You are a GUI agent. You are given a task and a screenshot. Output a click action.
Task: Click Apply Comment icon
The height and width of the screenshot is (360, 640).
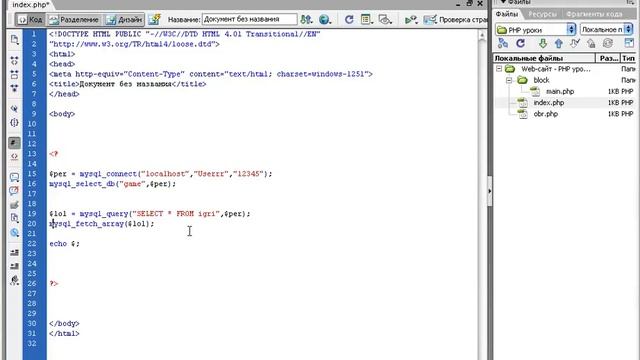[x=14, y=177]
